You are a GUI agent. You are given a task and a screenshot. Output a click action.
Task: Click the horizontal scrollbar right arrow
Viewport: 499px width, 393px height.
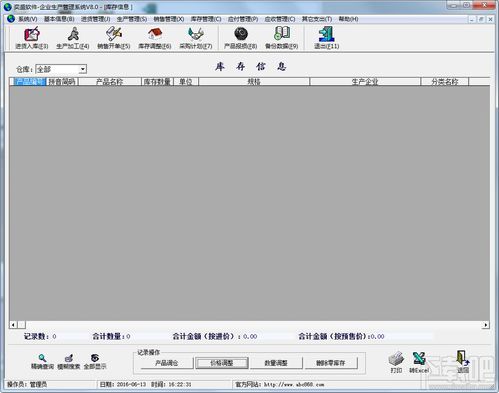click(x=486, y=325)
